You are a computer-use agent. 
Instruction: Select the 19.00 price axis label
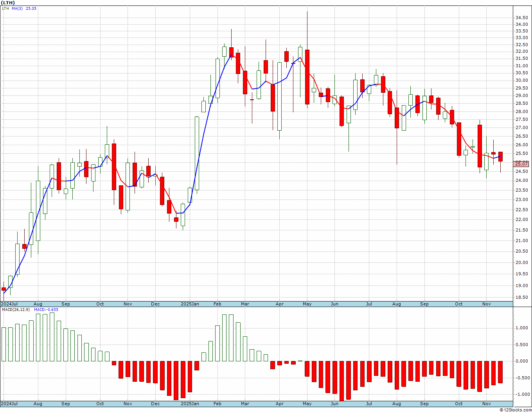[x=522, y=286]
